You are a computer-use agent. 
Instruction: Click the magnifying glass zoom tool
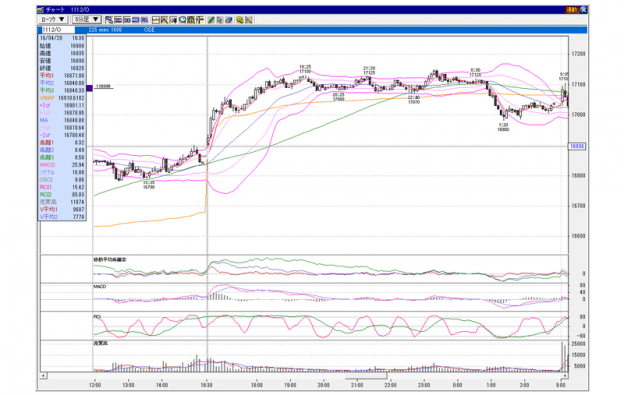click(182, 19)
